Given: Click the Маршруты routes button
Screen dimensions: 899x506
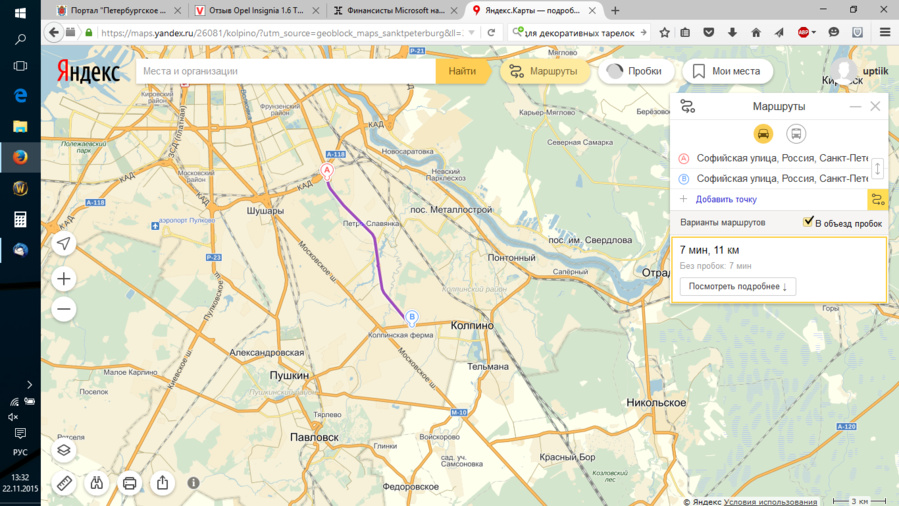Looking at the screenshot, I should tap(545, 71).
